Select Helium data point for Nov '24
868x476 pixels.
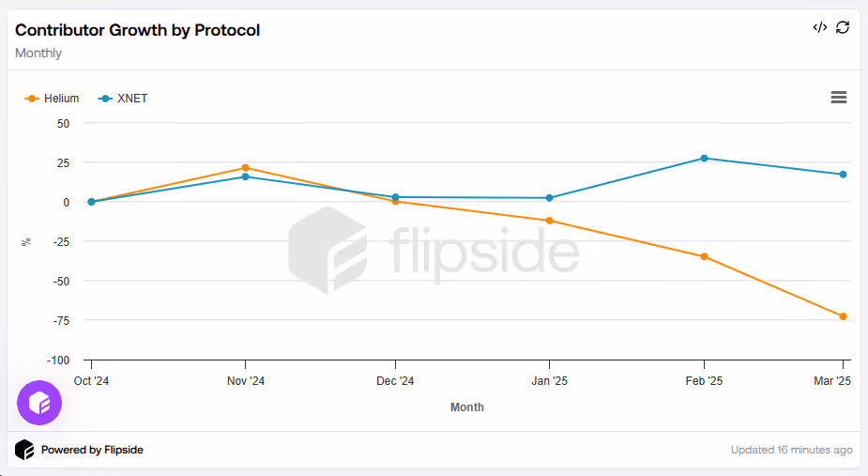[245, 168]
